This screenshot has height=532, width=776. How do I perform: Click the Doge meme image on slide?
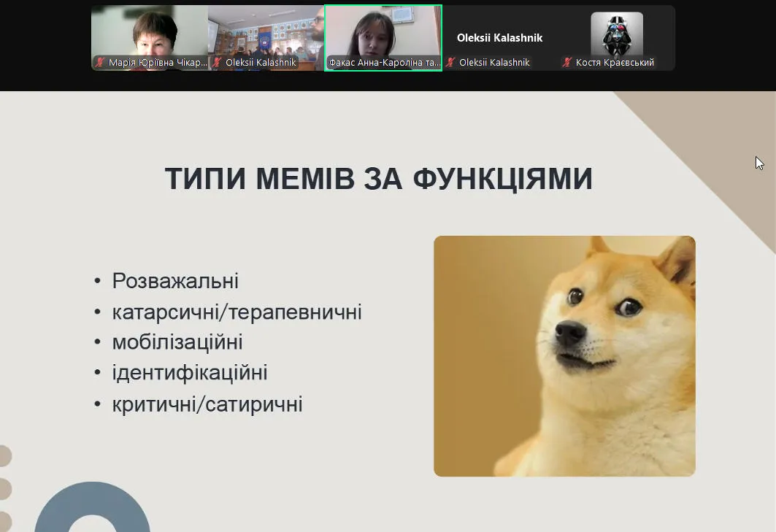[x=565, y=356]
